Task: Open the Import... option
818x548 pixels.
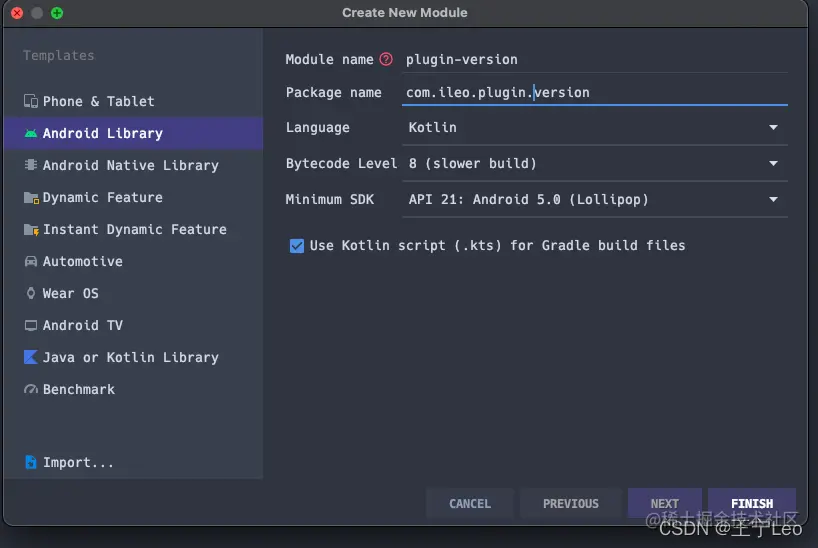Action: pyautogui.click(x=77, y=462)
